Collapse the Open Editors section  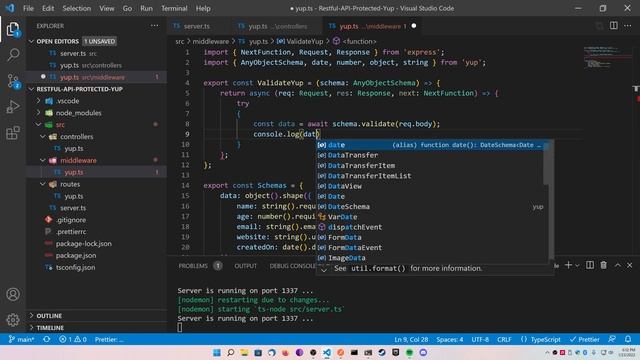click(x=32, y=41)
